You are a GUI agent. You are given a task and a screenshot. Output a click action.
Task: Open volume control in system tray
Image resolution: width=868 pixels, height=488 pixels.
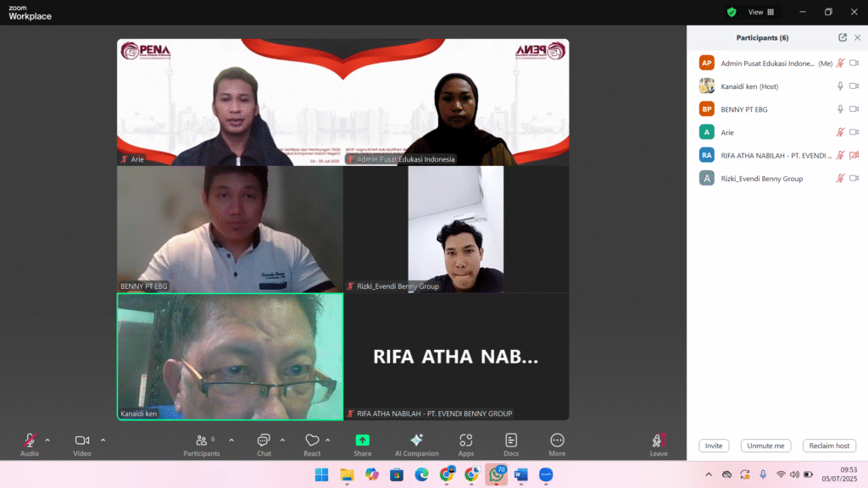point(795,474)
